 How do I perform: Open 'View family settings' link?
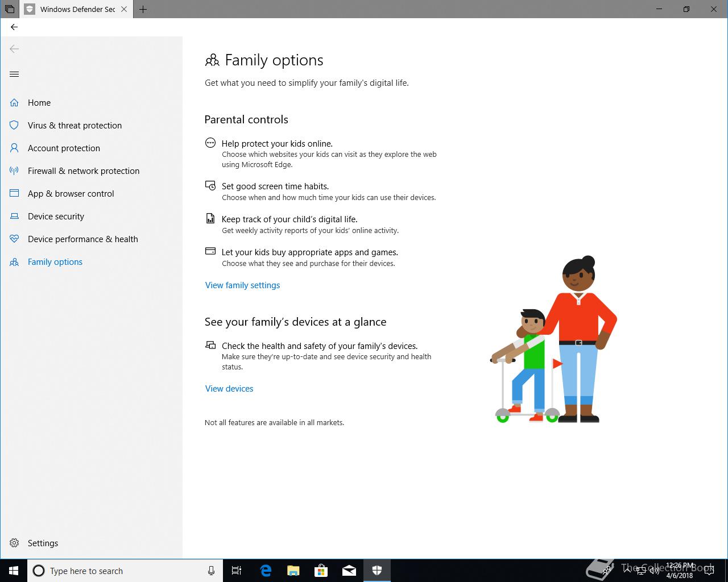(x=242, y=285)
